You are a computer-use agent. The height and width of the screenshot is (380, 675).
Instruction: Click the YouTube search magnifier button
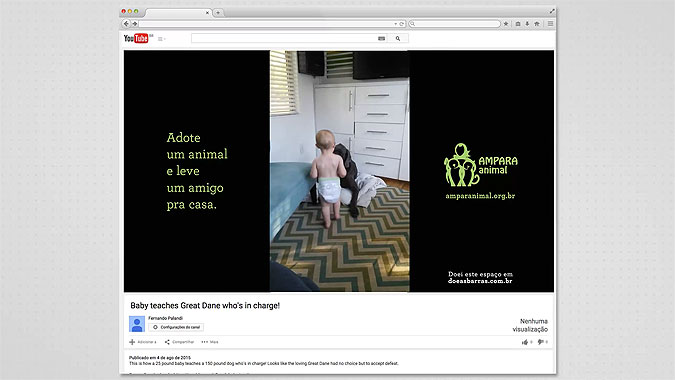click(398, 39)
